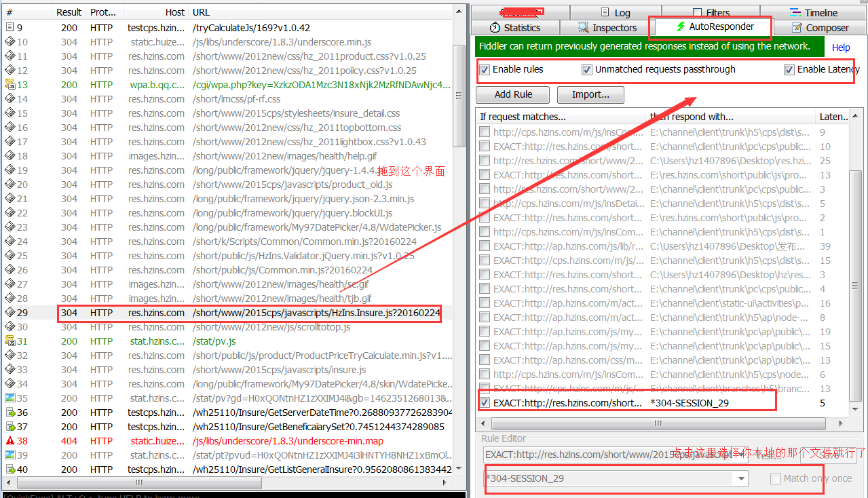The height and width of the screenshot is (498, 868).
Task: Select session with WdatePicker.js URL
Action: coord(227,227)
